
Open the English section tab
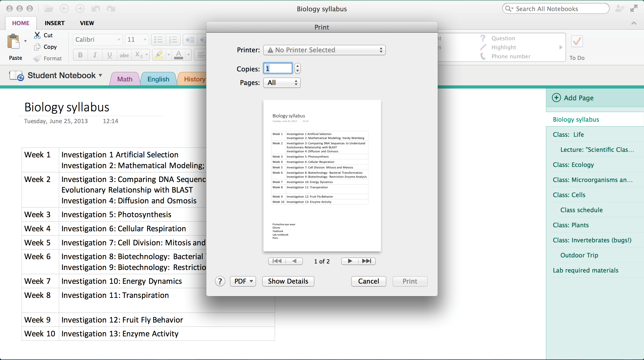click(x=158, y=79)
